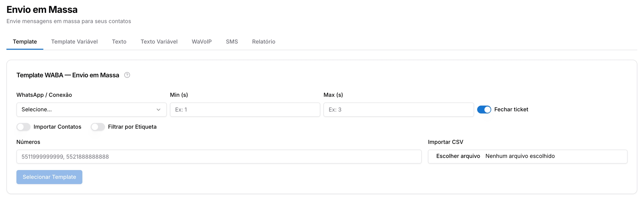Focus the Min (s) input field

point(245,110)
